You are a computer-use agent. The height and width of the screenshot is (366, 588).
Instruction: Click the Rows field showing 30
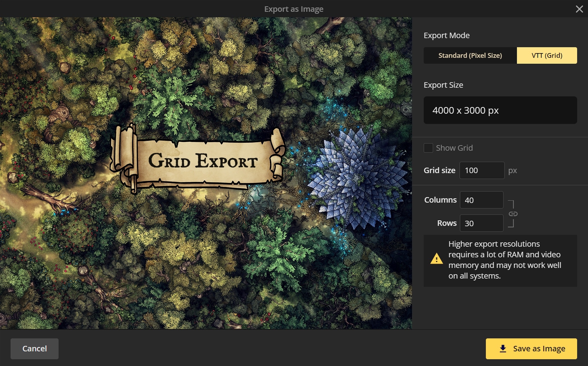(x=481, y=223)
